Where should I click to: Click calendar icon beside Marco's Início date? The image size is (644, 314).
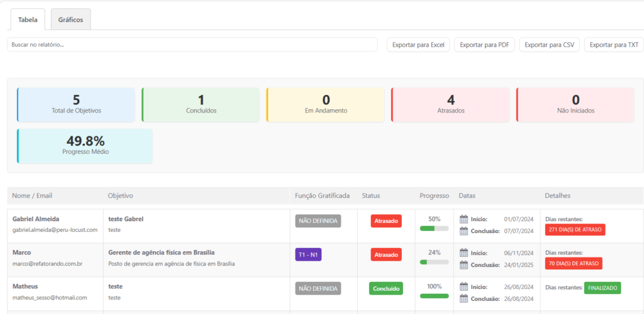[x=464, y=253]
